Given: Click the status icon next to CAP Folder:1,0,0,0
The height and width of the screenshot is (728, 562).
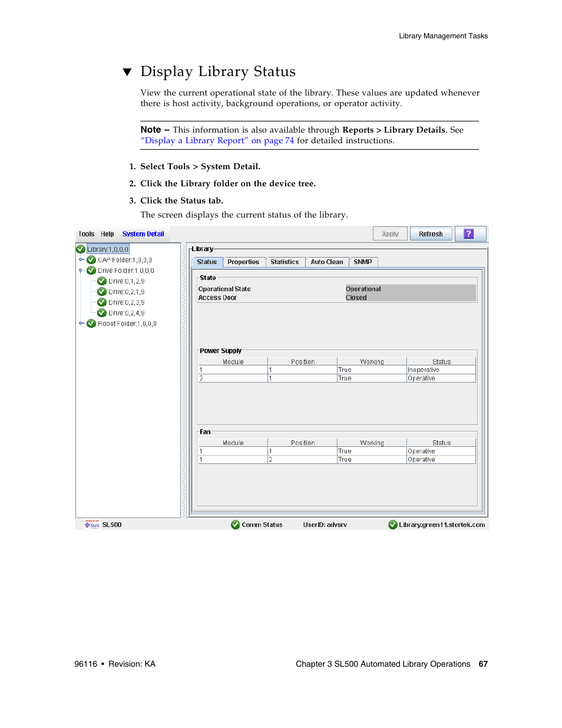Looking at the screenshot, I should [91, 260].
